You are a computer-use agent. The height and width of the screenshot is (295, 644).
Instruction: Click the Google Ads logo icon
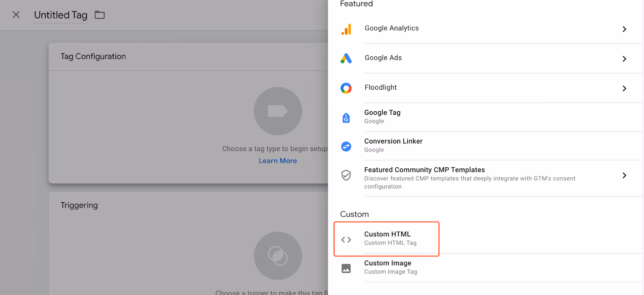pyautogui.click(x=346, y=59)
